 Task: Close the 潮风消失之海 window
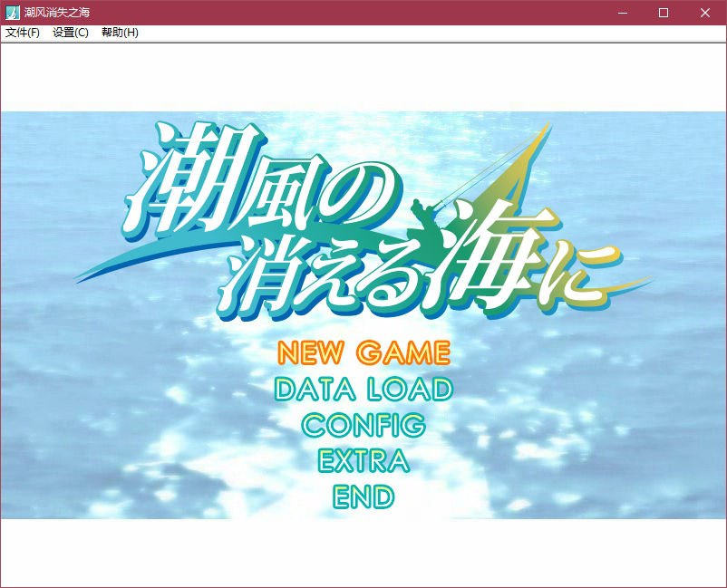705,13
